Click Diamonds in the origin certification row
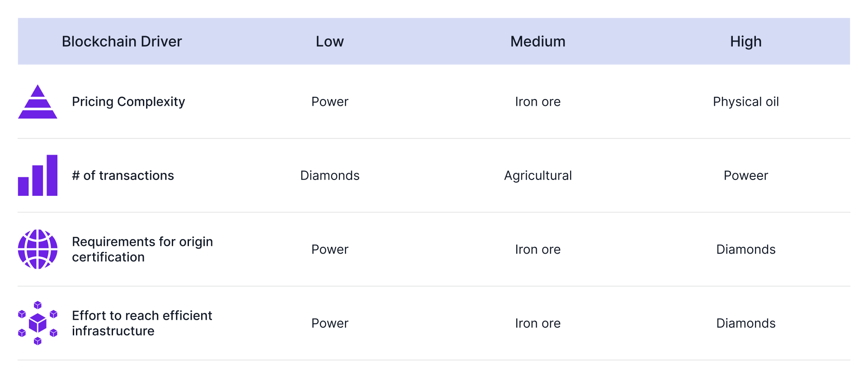The image size is (868, 378). point(746,249)
